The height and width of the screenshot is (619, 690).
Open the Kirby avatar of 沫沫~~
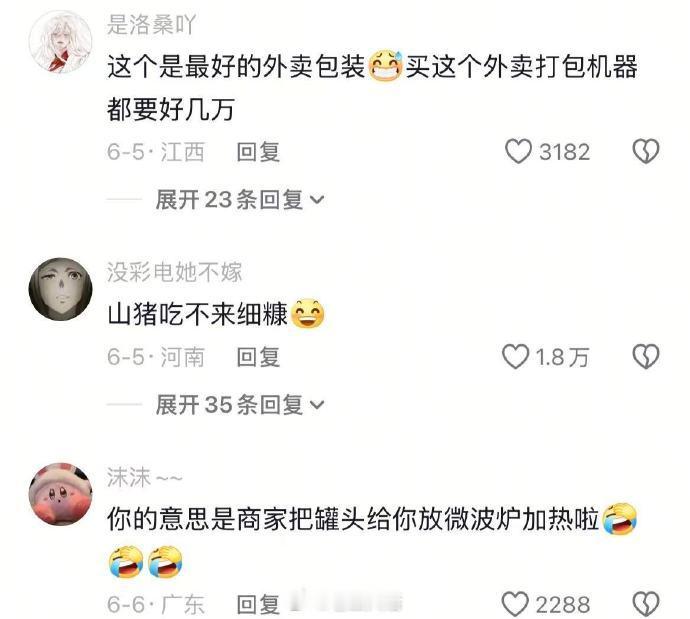pos(60,494)
